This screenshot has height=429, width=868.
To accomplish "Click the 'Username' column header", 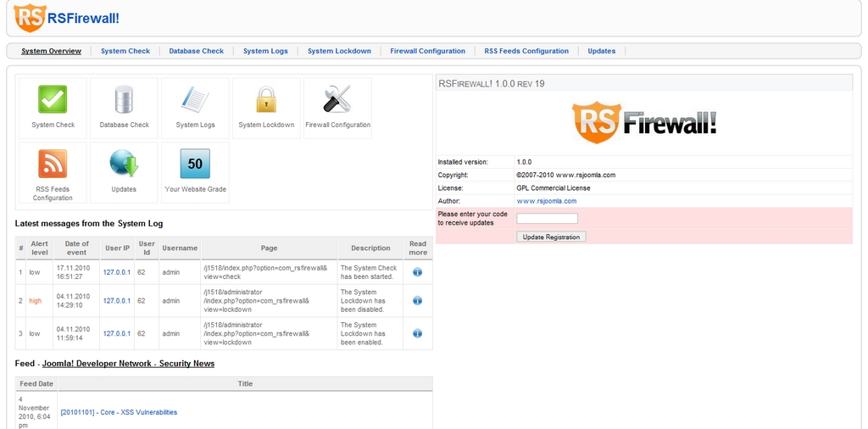I will 180,248.
